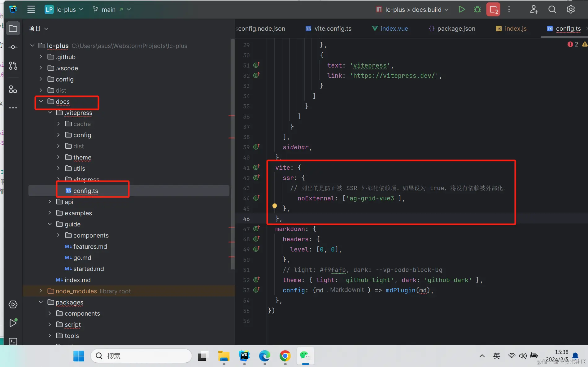Open the Code With Me add-user icon
This screenshot has height=367, width=588.
[534, 9]
